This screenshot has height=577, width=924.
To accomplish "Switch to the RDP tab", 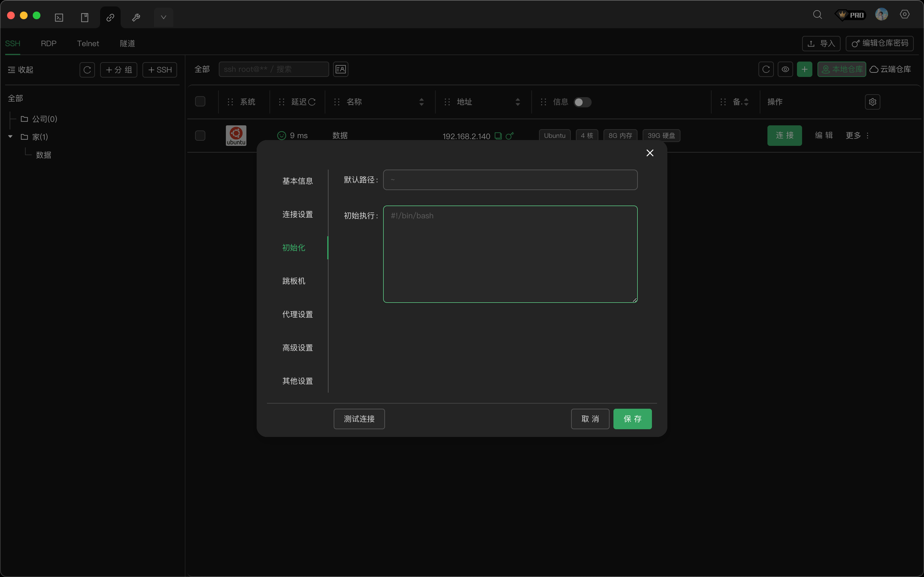I will click(x=48, y=44).
